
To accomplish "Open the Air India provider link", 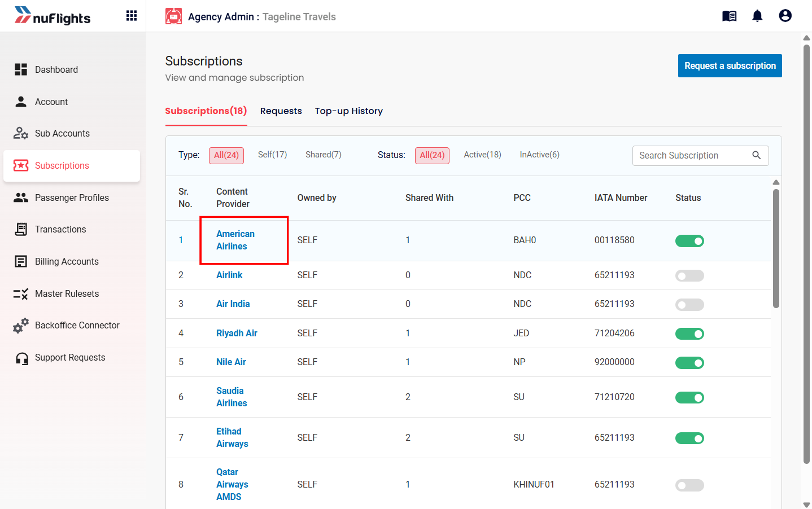I will click(x=233, y=304).
